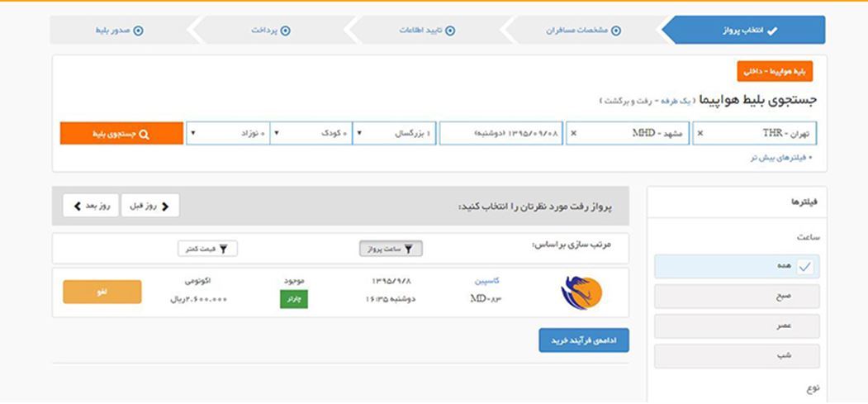This screenshot has height=404, width=868.
Task: Go to روز بعد next day
Action: pos(91,206)
